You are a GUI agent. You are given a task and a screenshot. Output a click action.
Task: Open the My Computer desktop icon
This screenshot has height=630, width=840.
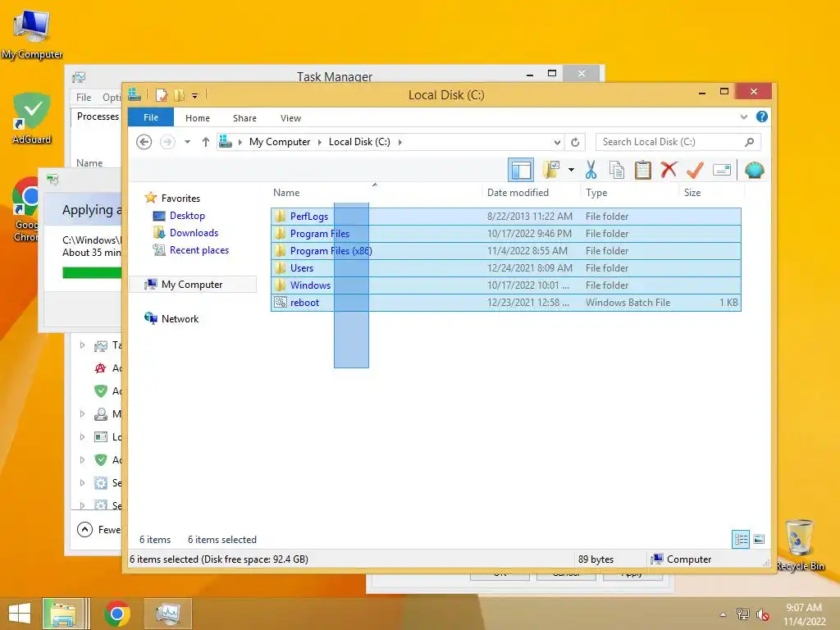coord(32,34)
